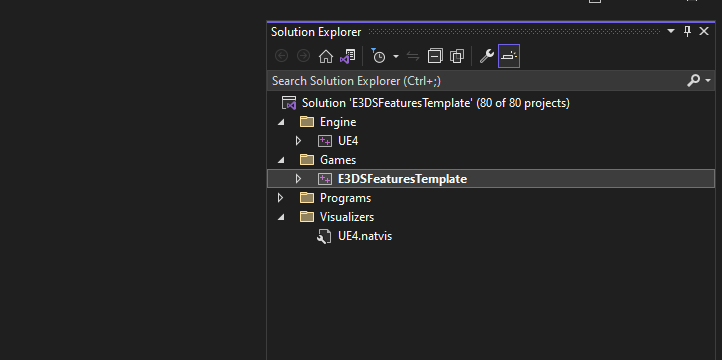Open search options dropdown arrow

[708, 81]
